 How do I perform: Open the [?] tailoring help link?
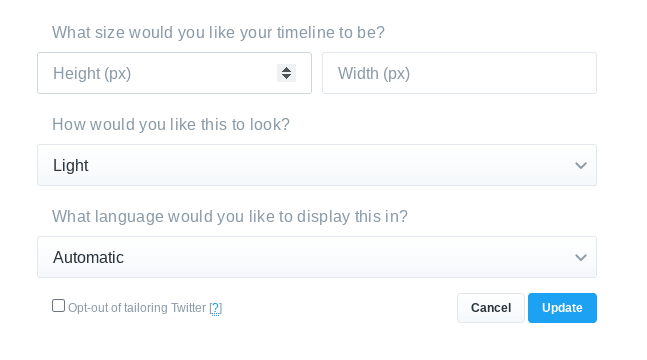tap(215, 308)
